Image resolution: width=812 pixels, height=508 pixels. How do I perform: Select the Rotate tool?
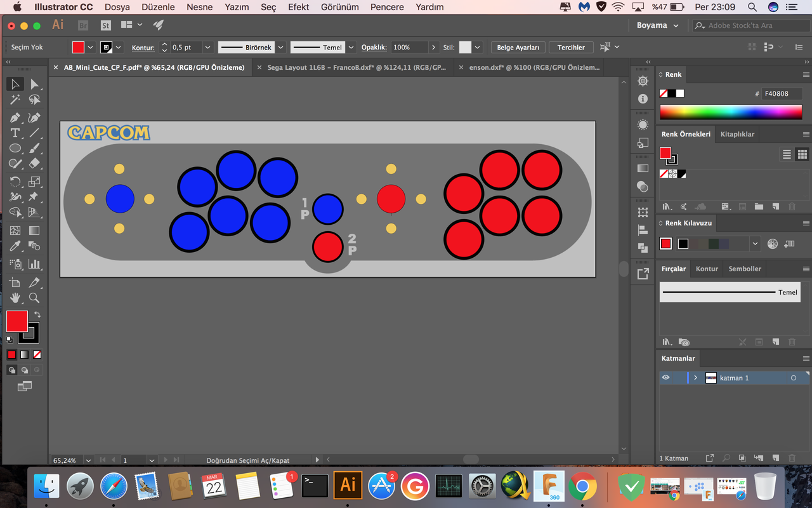(x=15, y=182)
